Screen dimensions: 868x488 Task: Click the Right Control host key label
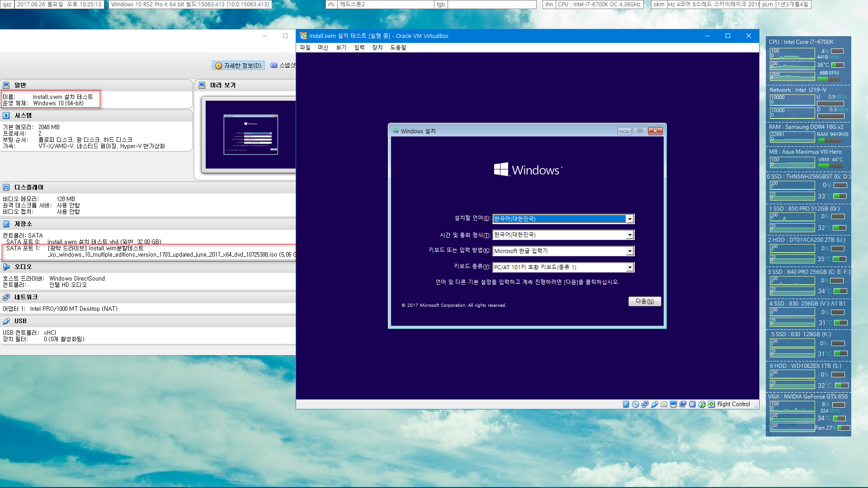coord(733,404)
